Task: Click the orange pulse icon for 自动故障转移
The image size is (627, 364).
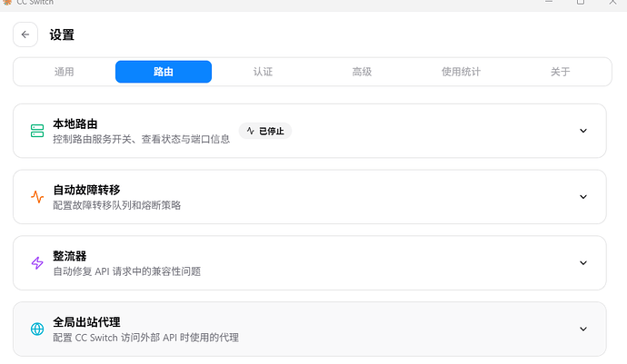Action: 37,197
